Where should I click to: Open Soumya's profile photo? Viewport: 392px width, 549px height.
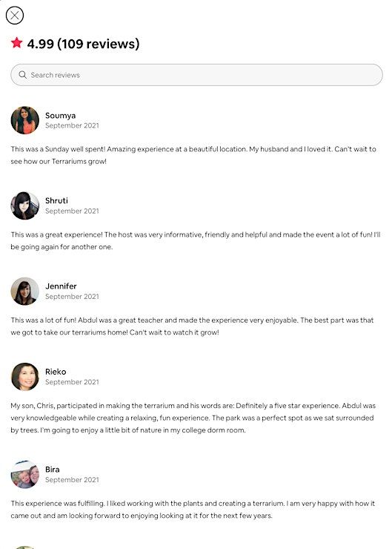click(25, 120)
